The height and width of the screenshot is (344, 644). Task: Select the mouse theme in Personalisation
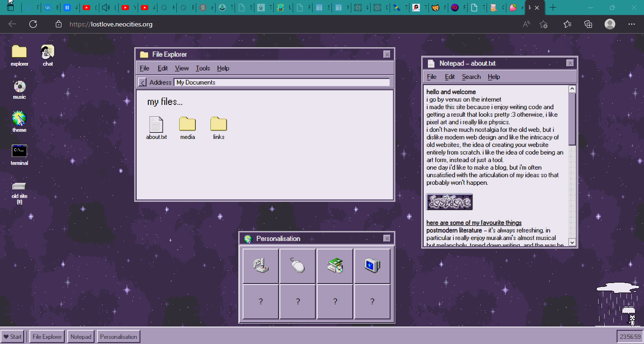coord(298,266)
